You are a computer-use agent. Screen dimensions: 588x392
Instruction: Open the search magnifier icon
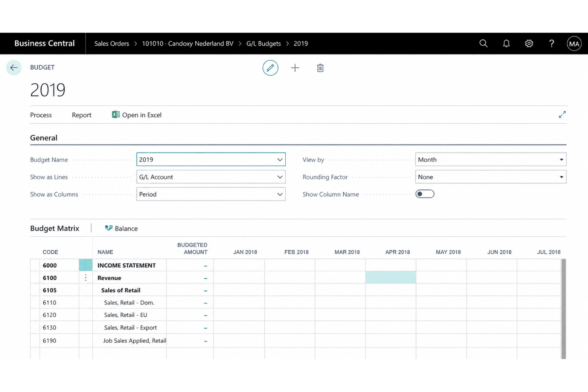pos(483,43)
